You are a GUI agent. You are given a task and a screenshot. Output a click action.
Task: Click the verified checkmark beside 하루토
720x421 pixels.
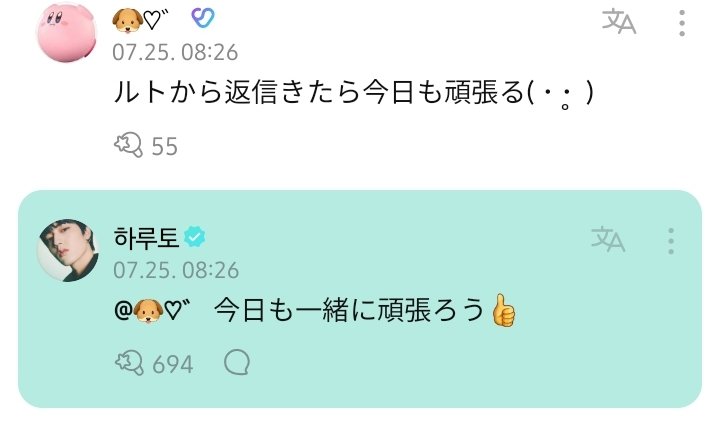195,237
